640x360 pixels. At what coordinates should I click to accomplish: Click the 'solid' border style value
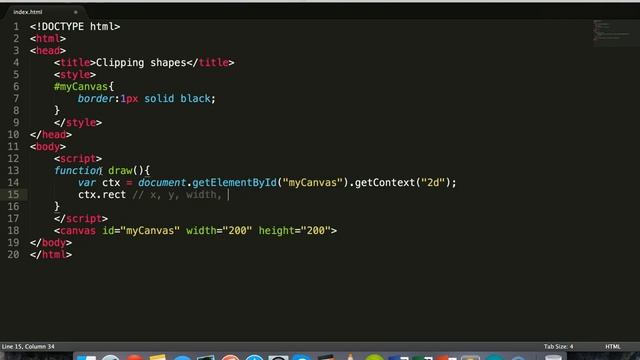[159, 98]
